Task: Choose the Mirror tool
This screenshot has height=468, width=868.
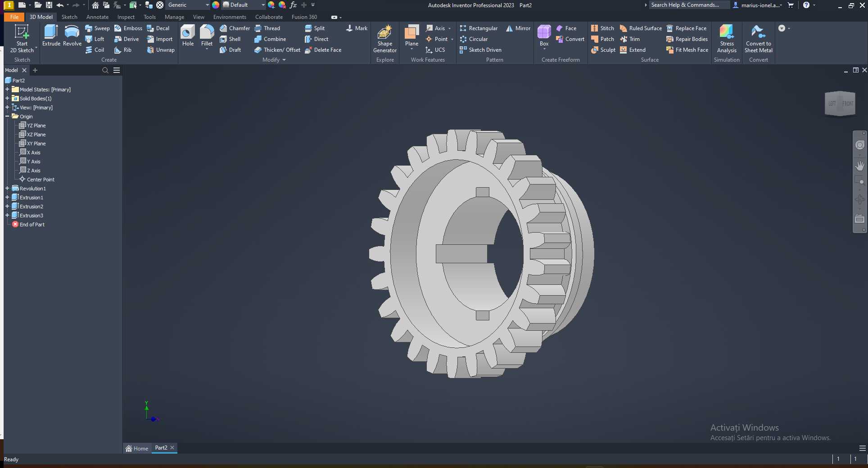Action: [518, 28]
